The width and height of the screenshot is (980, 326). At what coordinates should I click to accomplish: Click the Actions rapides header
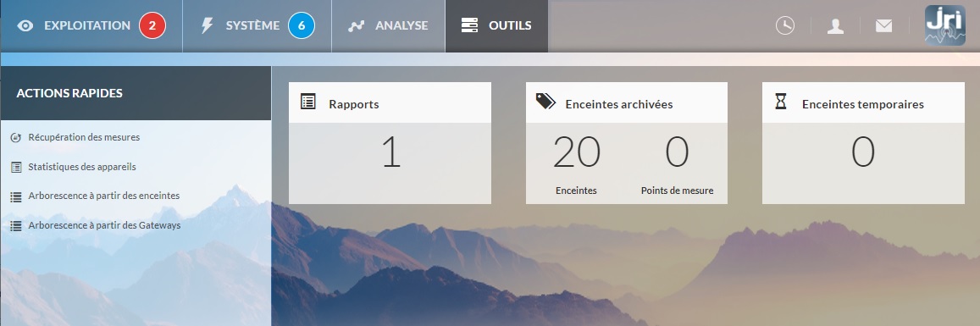pyautogui.click(x=136, y=93)
